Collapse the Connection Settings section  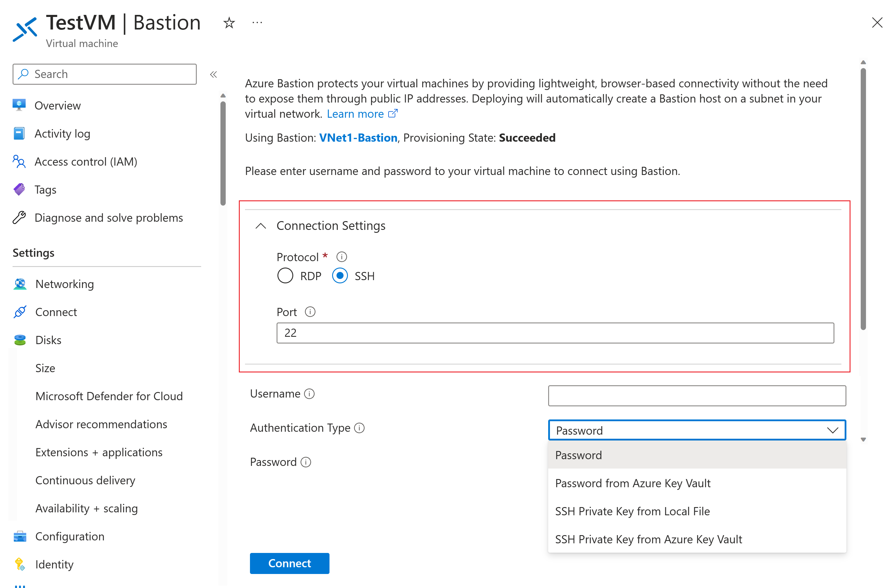pos(261,226)
